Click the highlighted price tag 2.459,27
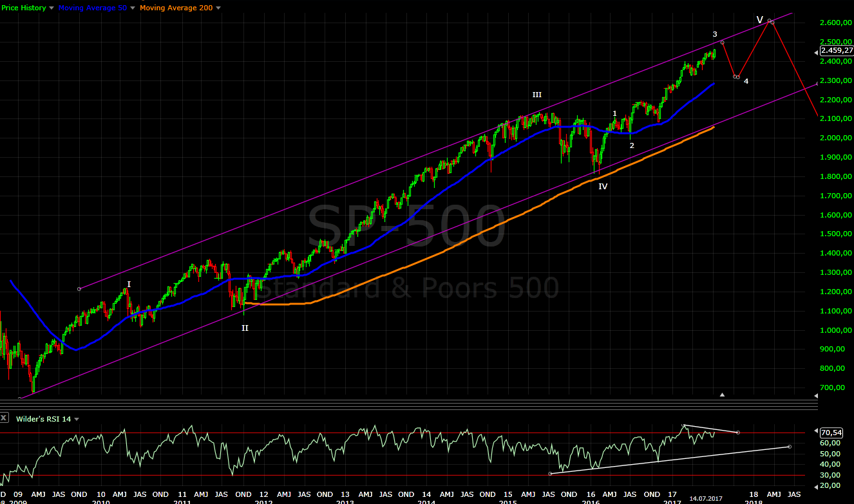 click(836, 50)
